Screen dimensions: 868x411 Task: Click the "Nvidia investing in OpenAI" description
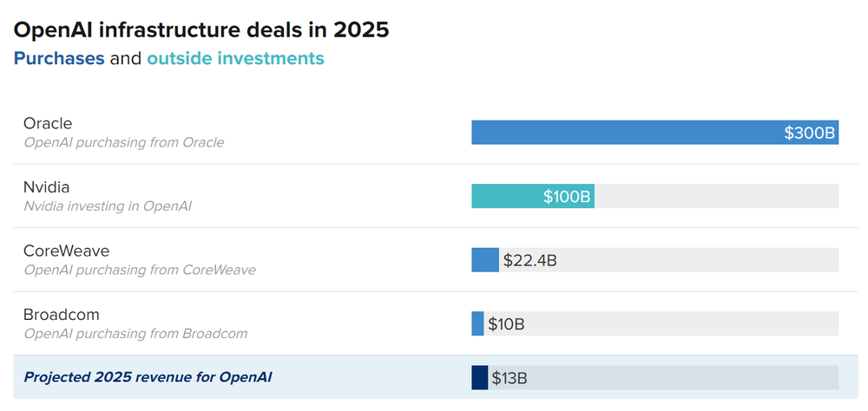108,206
